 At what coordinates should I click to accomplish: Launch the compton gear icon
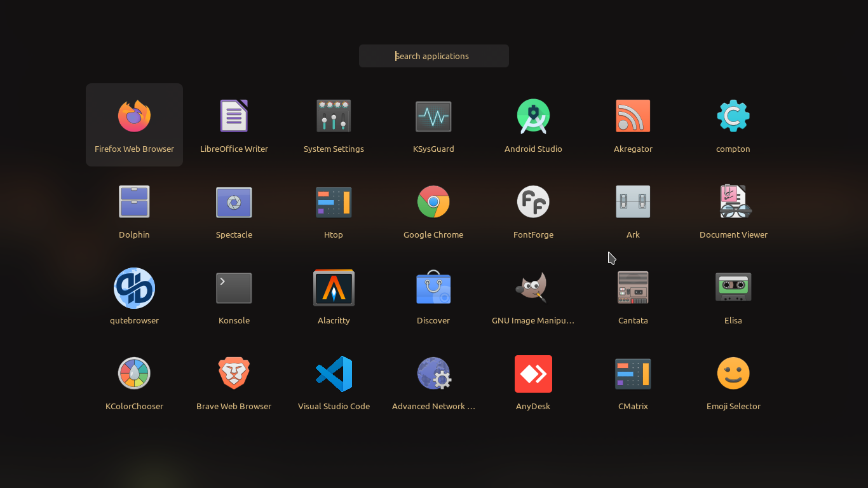[x=733, y=116]
